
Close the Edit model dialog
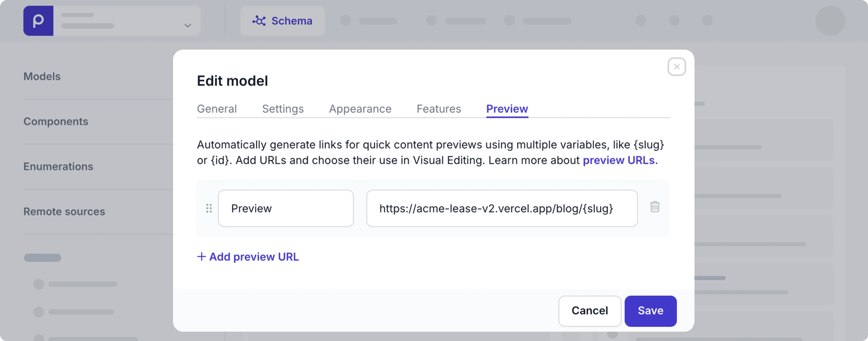677,67
